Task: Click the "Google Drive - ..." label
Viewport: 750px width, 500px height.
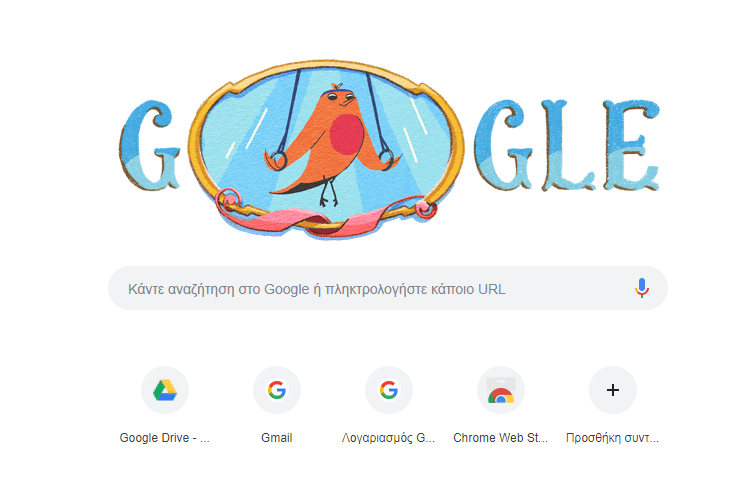Action: (x=165, y=438)
